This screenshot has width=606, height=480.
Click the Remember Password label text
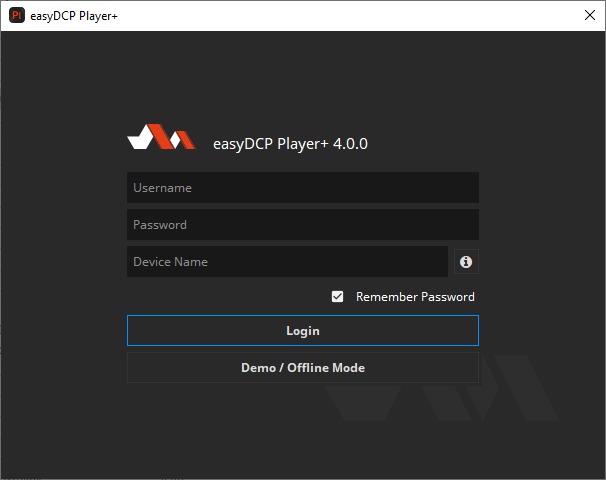point(415,297)
